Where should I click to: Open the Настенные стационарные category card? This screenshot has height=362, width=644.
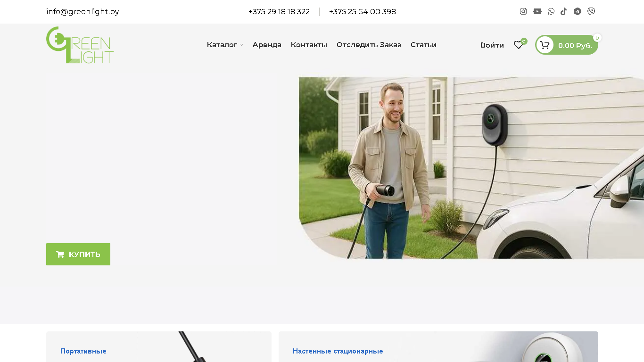point(438,346)
